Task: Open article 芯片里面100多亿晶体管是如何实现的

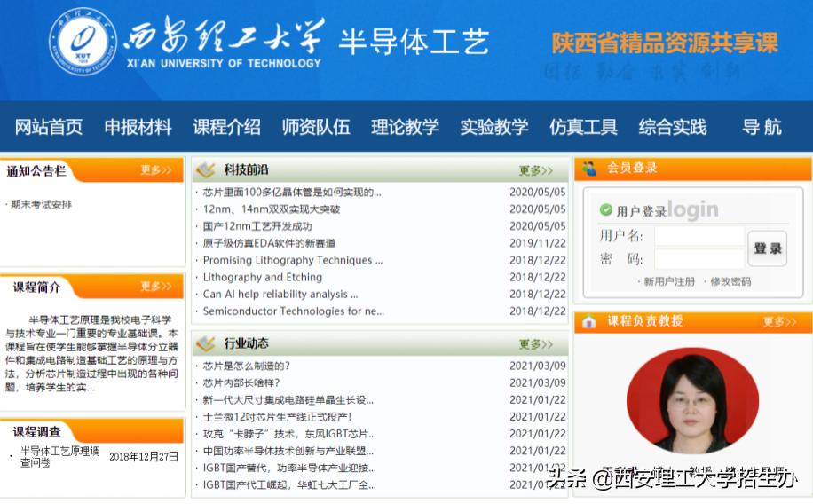Action: tap(292, 193)
